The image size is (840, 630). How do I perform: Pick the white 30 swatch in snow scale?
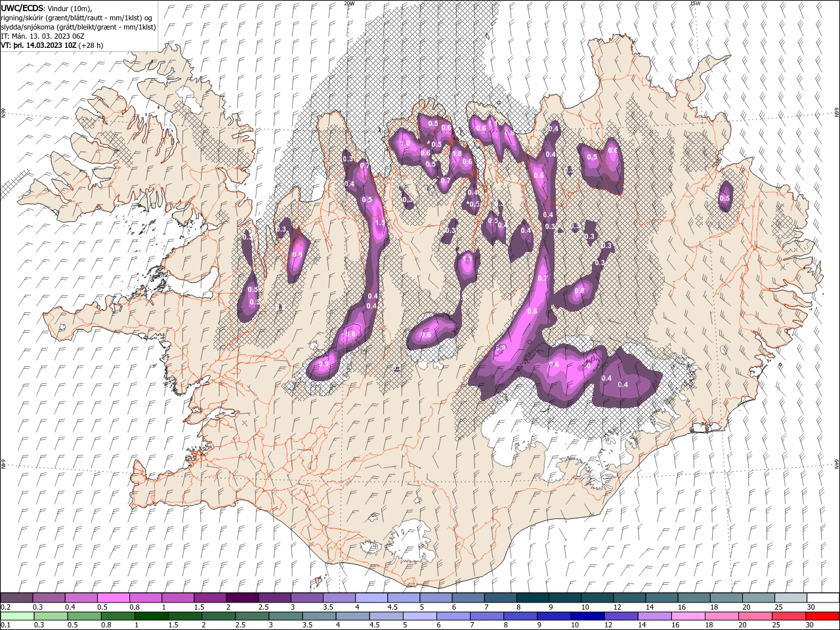click(823, 598)
